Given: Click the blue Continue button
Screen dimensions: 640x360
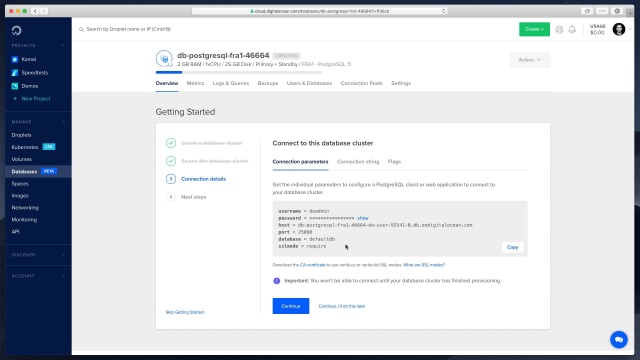Looking at the screenshot, I should click(291, 306).
